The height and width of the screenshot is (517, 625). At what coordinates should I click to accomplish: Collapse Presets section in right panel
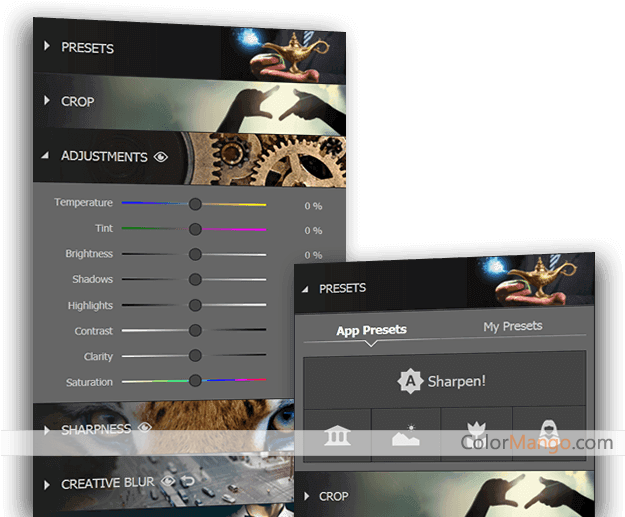[305, 289]
